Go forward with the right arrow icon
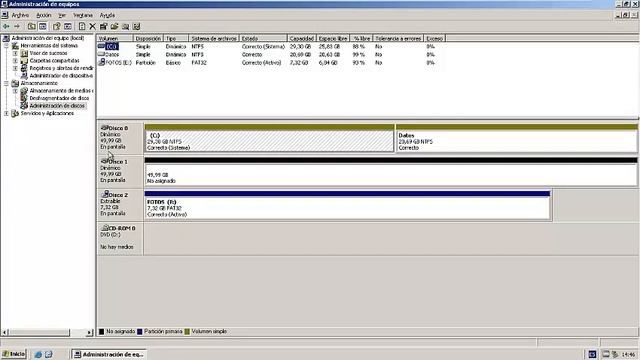 click(x=17, y=27)
